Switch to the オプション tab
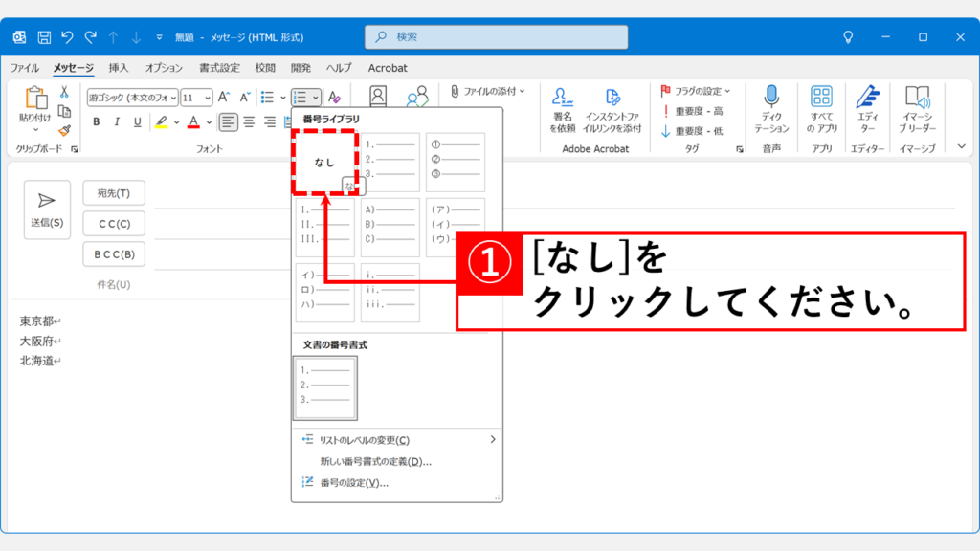This screenshot has height=551, width=980. click(164, 68)
